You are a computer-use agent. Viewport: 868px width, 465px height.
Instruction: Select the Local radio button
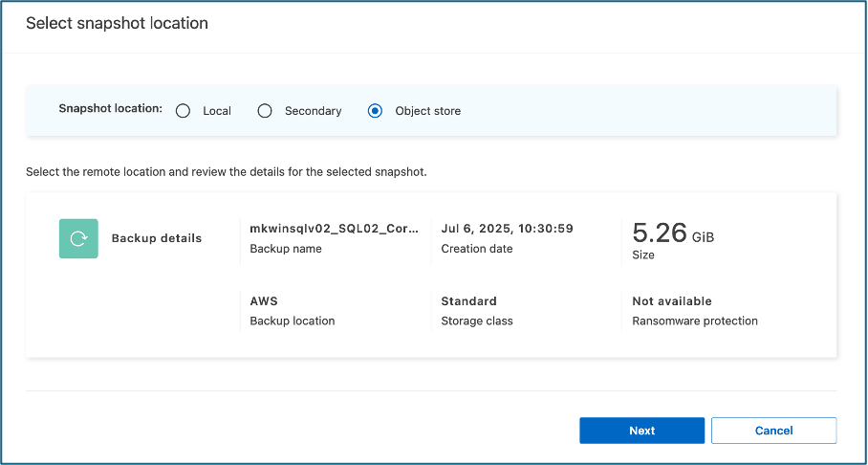pyautogui.click(x=184, y=111)
